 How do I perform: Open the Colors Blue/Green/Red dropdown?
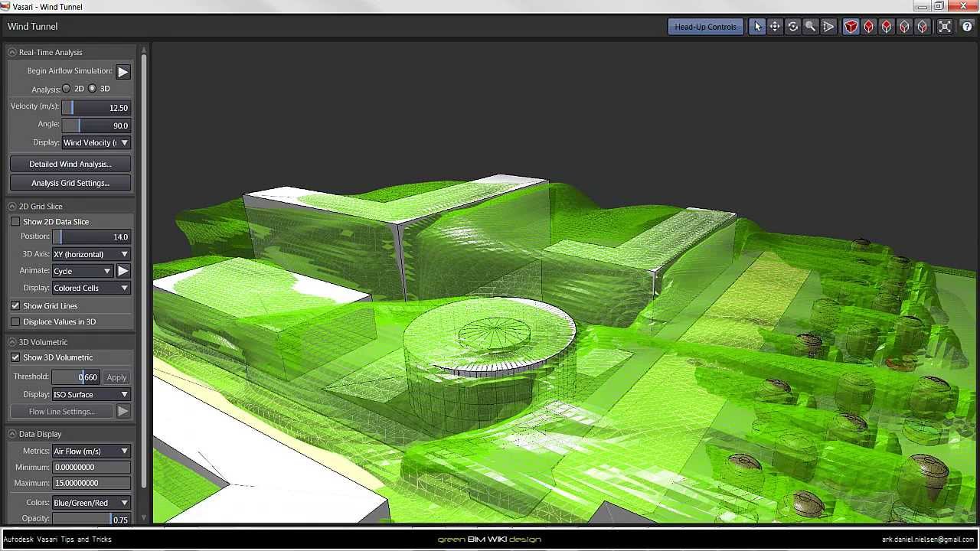click(91, 503)
